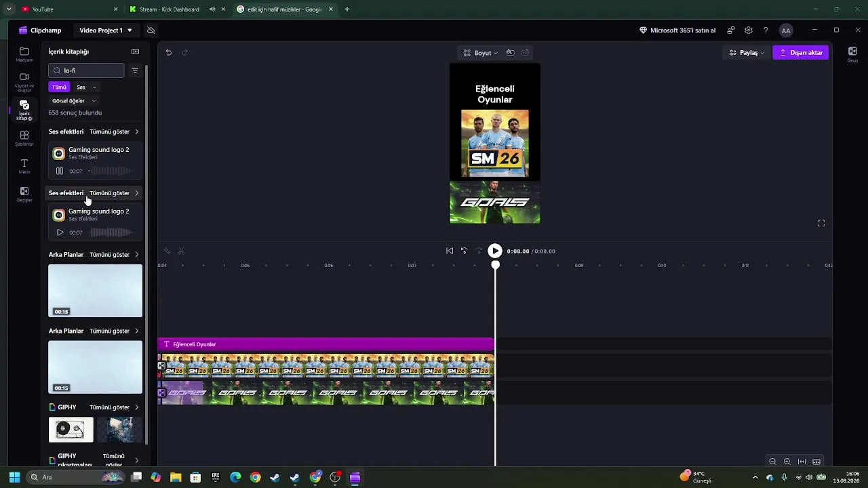This screenshot has width=868, height=488.
Task: Click the background fill icon next to Boyut
Action: (510, 52)
